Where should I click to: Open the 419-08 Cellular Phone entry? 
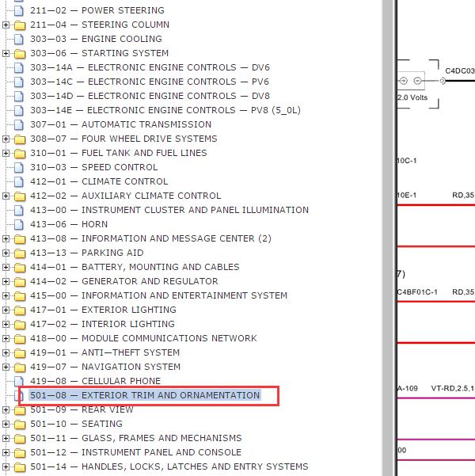[x=95, y=382]
